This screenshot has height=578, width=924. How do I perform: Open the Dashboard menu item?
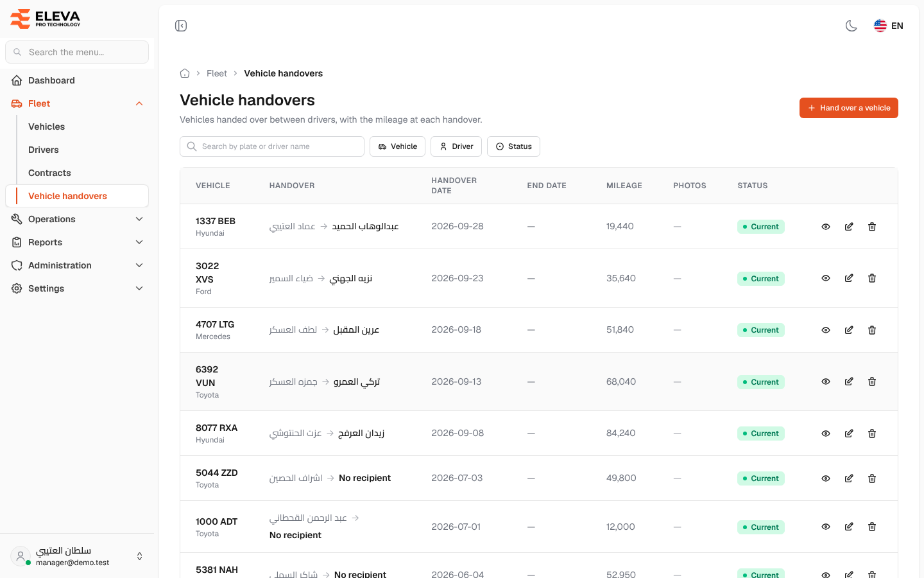tap(77, 80)
